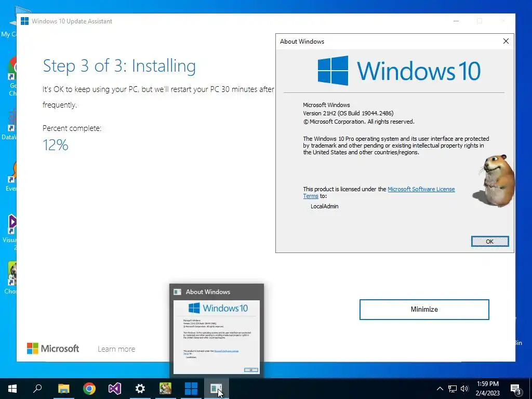Click the About Windows taskbar icon
Viewport: 532px width, 399px height.
click(217, 389)
